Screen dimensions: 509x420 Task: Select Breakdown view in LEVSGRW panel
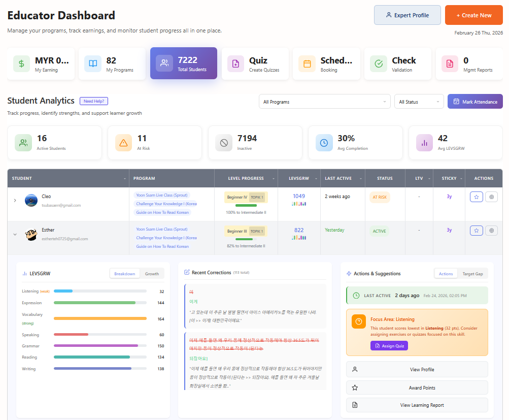(124, 274)
